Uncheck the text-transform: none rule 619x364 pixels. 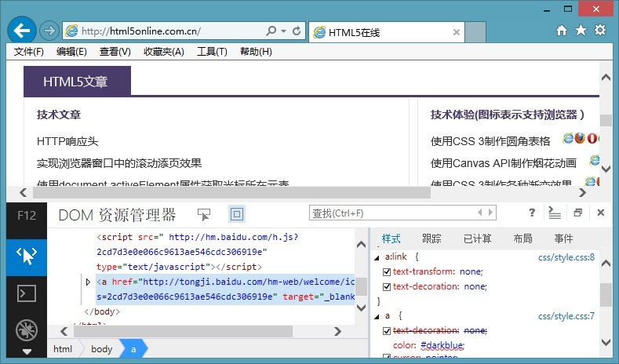click(x=387, y=272)
